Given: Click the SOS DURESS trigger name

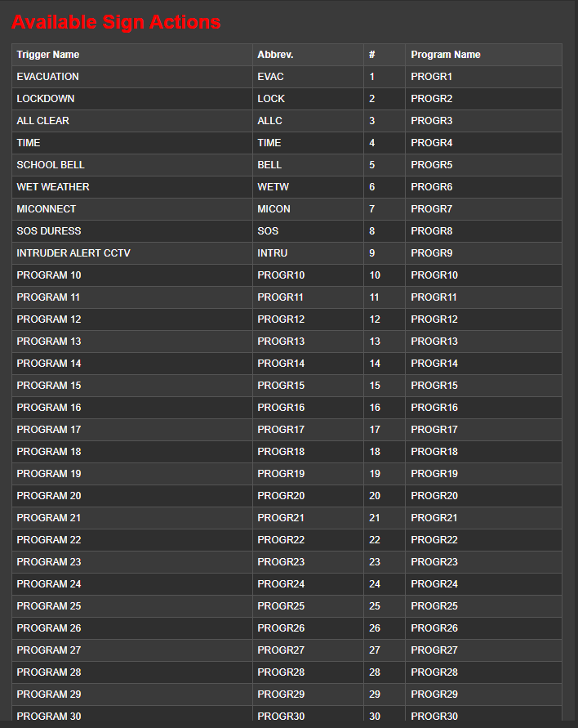Looking at the screenshot, I should click(x=49, y=231).
